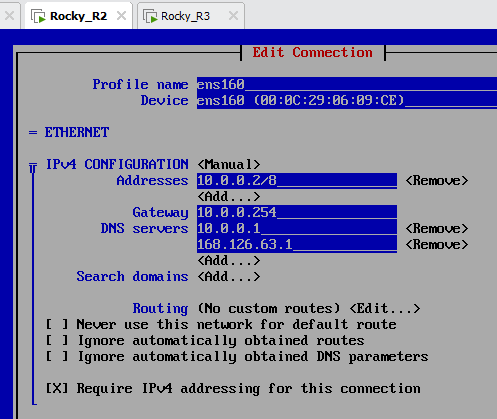
Task: Click the Rocky_R3 running VM icon
Action: click(150, 16)
